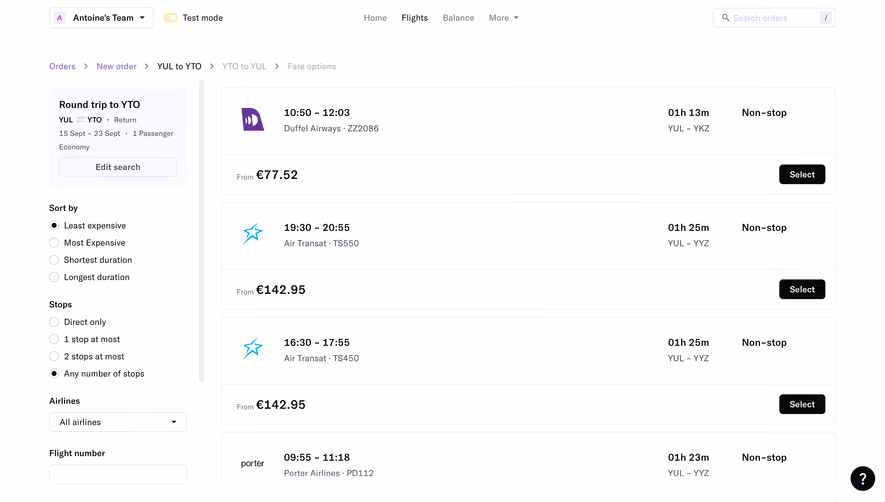Open the Home navigation item
The width and height of the screenshot is (885, 502).
[375, 18]
